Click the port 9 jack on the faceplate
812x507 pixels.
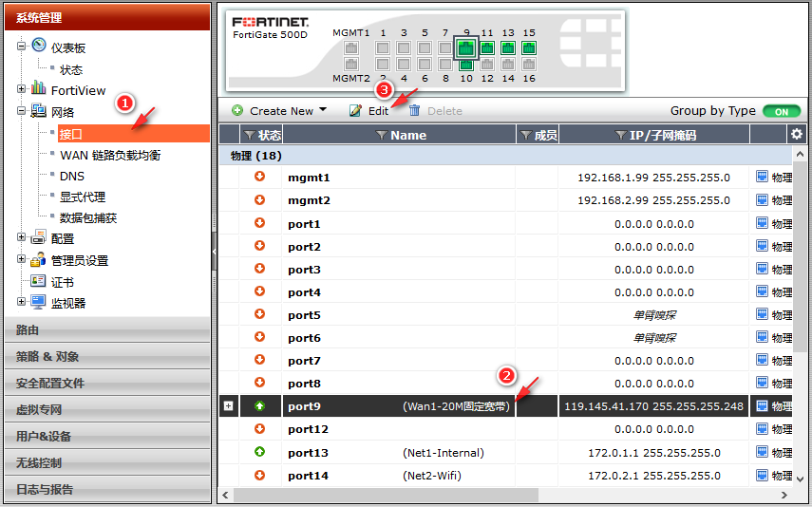tap(466, 48)
